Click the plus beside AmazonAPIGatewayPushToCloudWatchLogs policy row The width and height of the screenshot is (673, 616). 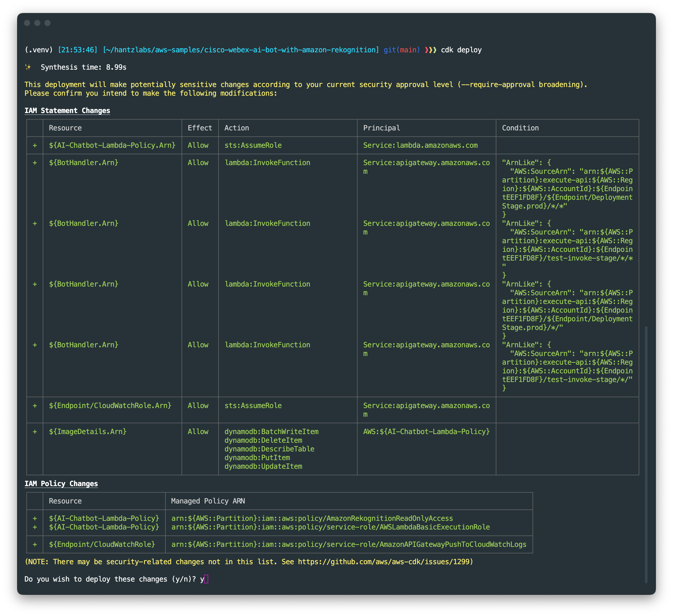coord(35,545)
